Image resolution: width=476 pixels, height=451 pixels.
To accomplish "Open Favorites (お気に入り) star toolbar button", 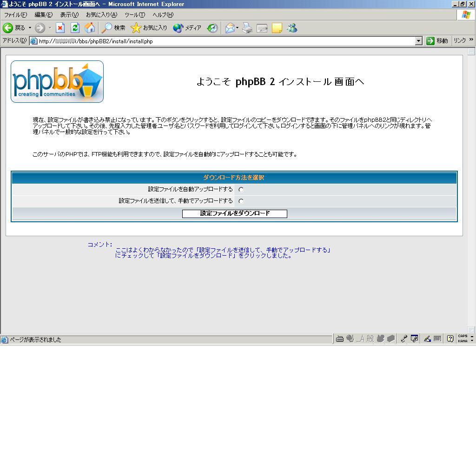I will tap(149, 28).
